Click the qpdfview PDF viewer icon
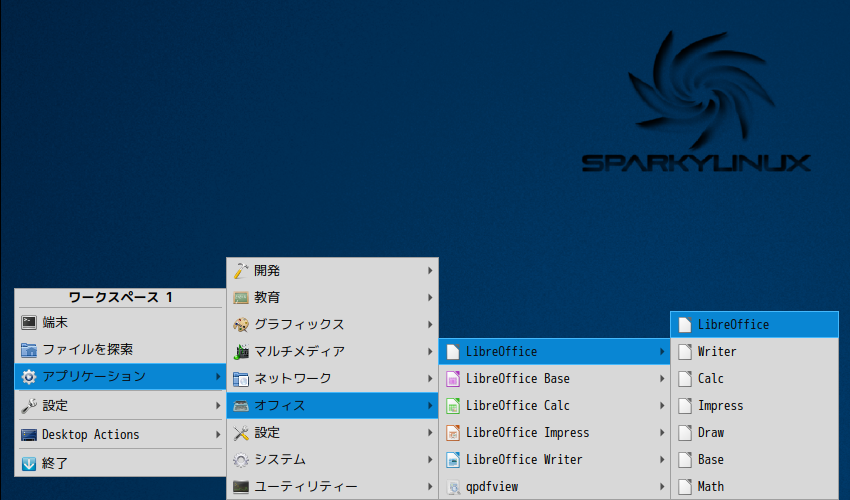This screenshot has width=850, height=500. pyautogui.click(x=453, y=487)
